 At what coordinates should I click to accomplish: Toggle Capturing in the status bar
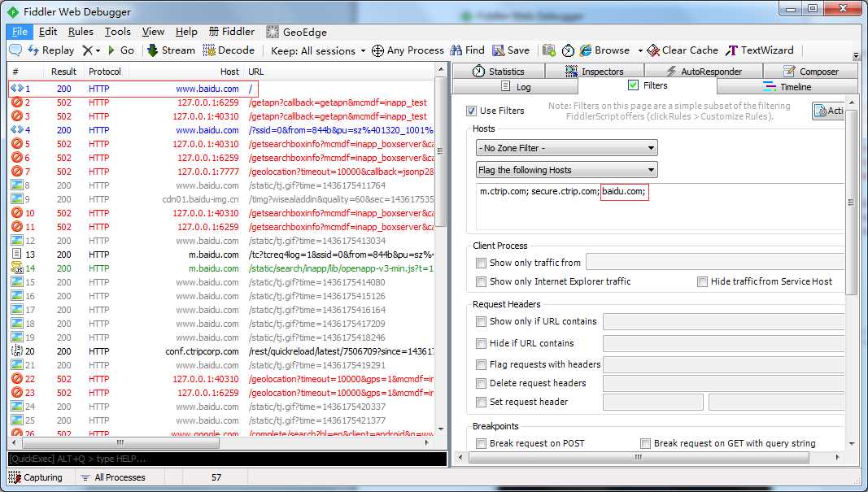[36, 477]
